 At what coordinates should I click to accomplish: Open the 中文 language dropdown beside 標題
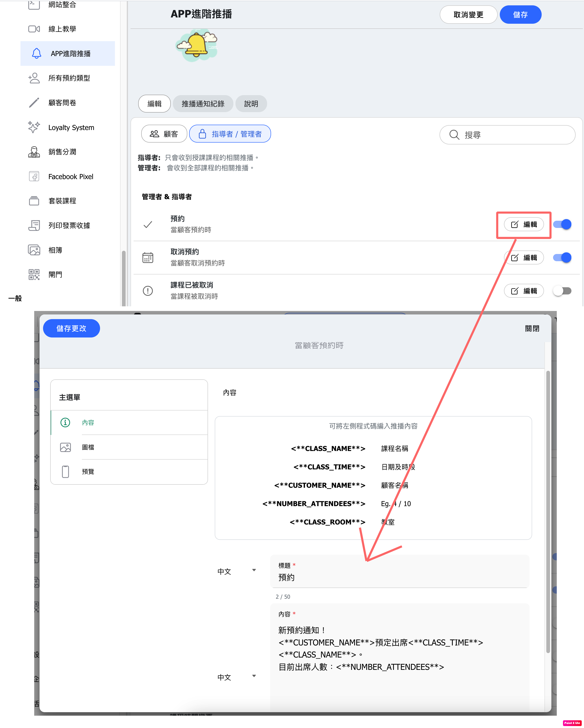coord(236,571)
